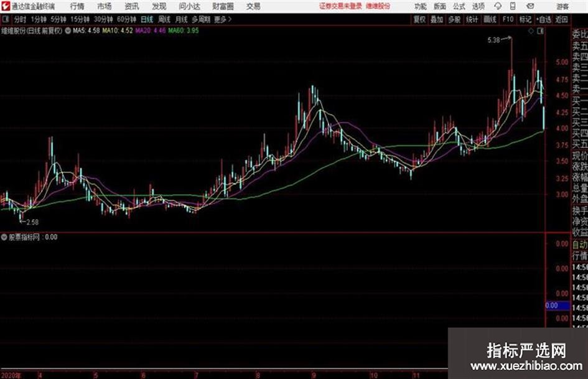Switch to 60分钟 chart period
Image resolution: width=588 pixels, height=379 pixels.
click(127, 19)
